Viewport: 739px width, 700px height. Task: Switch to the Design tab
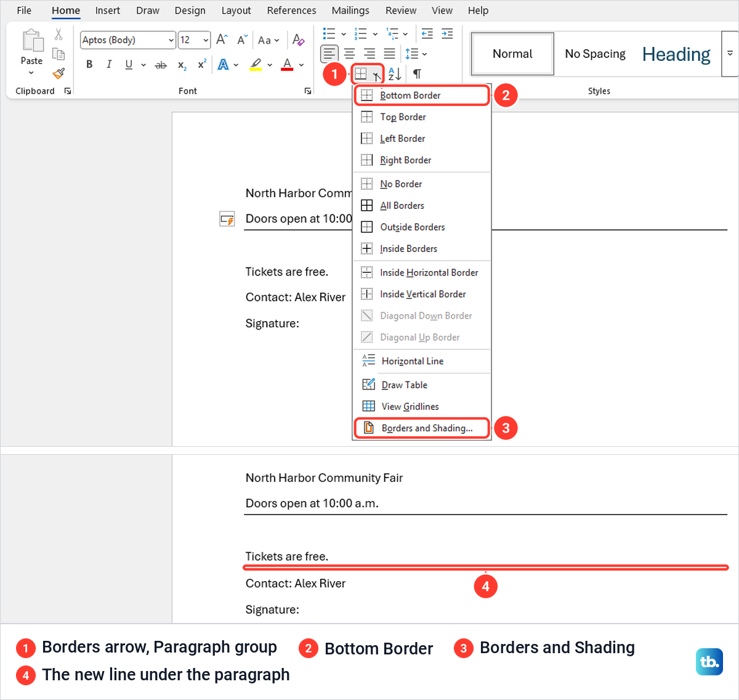[x=190, y=10]
